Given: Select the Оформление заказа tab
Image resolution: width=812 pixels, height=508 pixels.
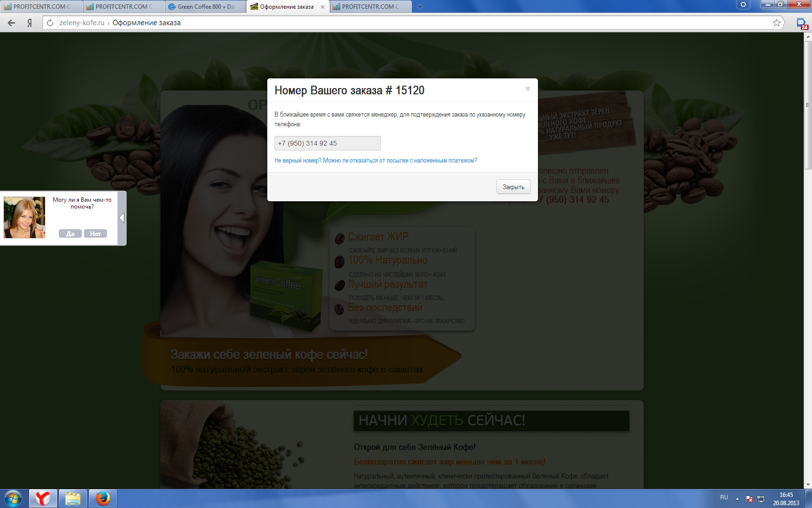Looking at the screenshot, I should pyautogui.click(x=286, y=7).
